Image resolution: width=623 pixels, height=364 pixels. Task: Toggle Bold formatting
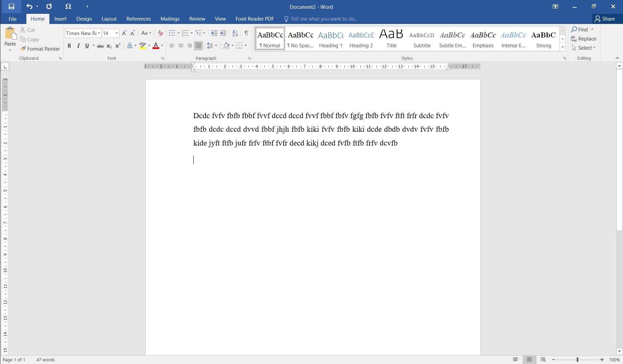(x=69, y=46)
